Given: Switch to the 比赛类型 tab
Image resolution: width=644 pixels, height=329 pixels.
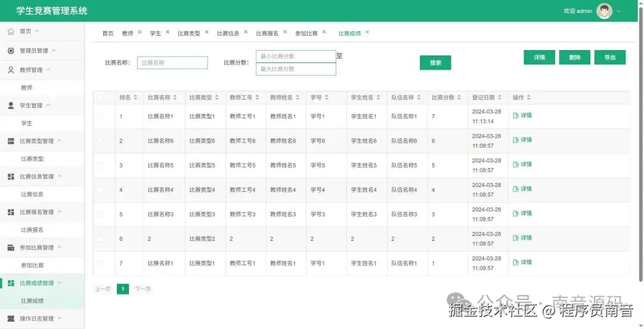Looking at the screenshot, I should point(189,33).
